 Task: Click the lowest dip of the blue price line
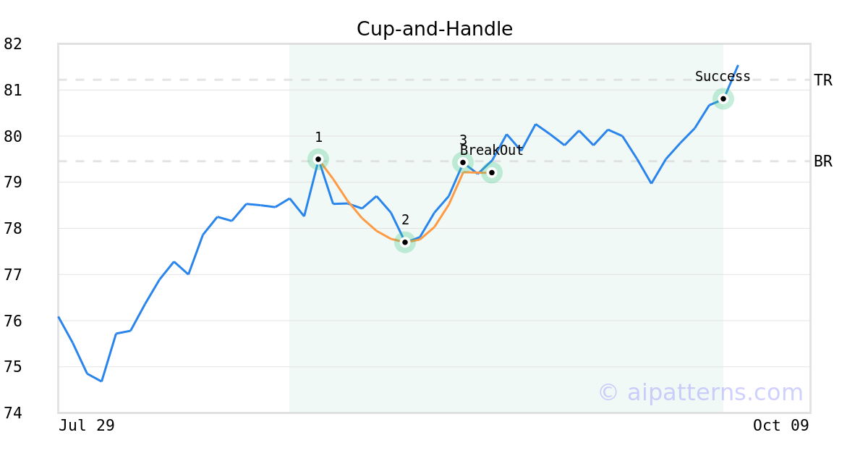point(101,381)
